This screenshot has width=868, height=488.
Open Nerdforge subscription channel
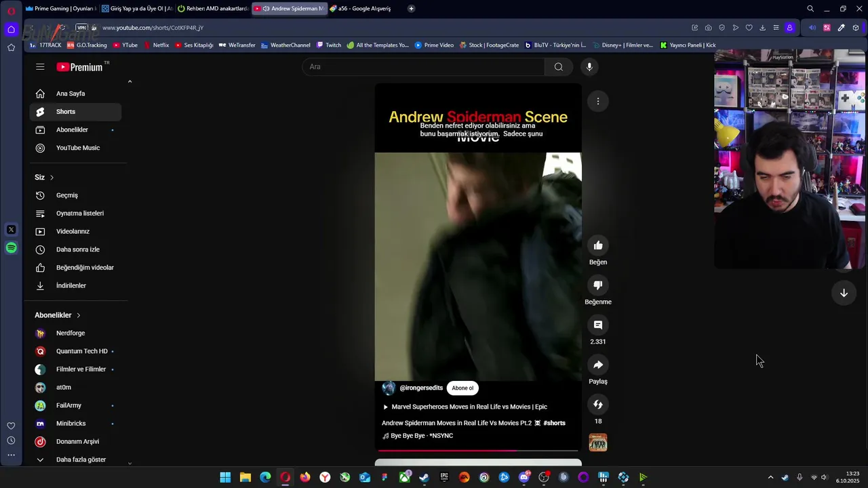pyautogui.click(x=75, y=333)
